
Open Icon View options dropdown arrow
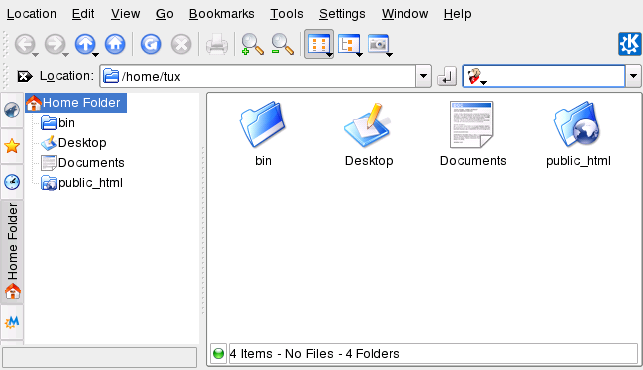point(329,55)
